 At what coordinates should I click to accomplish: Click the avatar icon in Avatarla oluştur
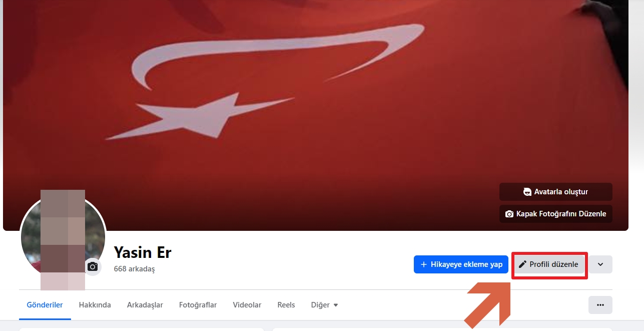(x=527, y=192)
